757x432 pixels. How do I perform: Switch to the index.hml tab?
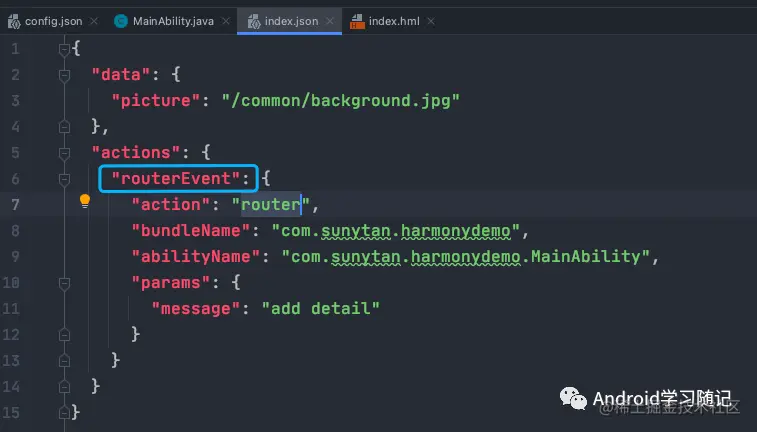click(394, 21)
